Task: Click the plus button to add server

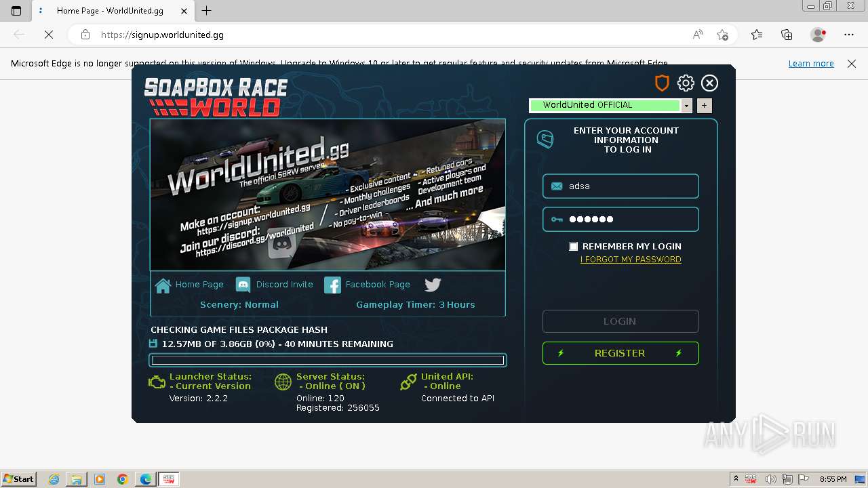Action: click(704, 106)
